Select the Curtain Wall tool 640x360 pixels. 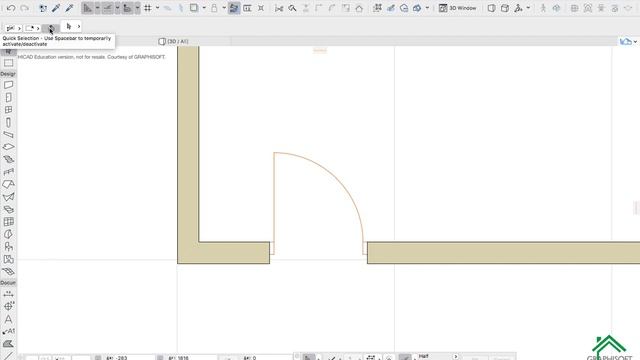click(x=8, y=222)
